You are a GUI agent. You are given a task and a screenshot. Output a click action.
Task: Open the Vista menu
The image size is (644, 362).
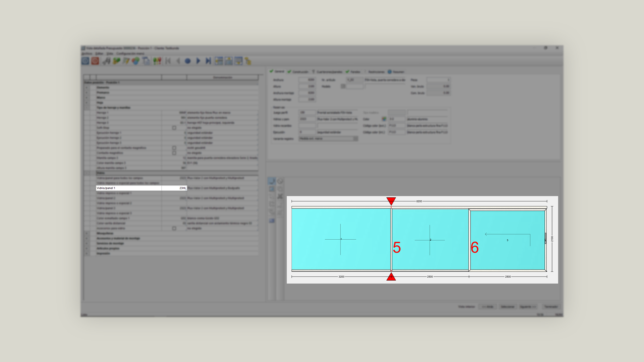pyautogui.click(x=110, y=53)
